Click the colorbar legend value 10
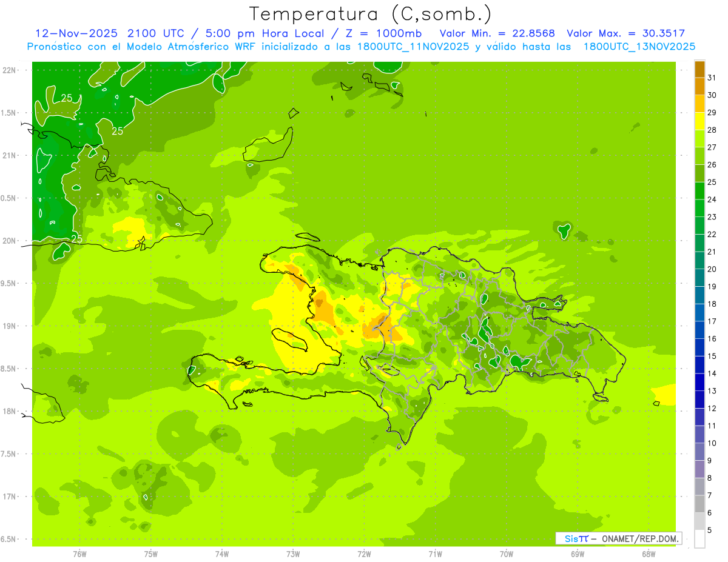The width and height of the screenshot is (728, 562). (712, 443)
